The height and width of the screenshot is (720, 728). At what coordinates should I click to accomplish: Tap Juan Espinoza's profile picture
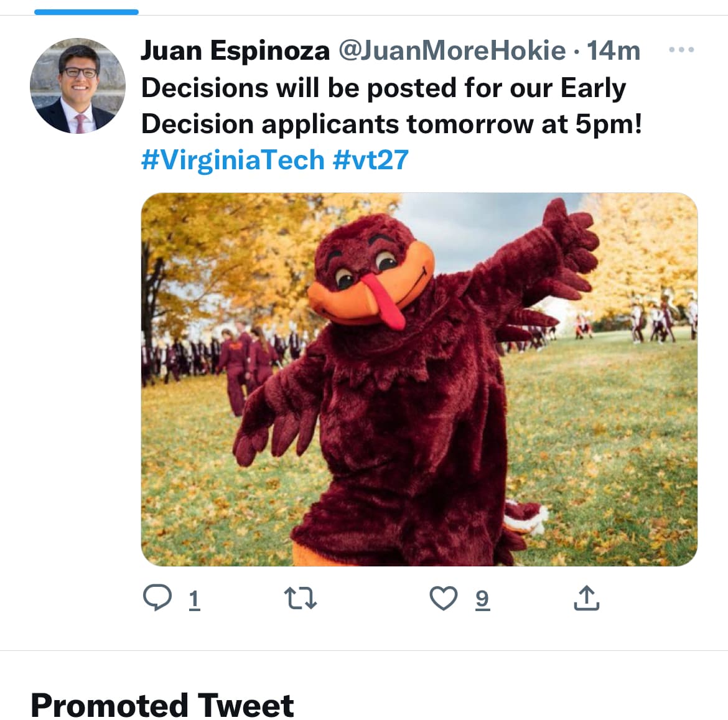click(x=78, y=86)
